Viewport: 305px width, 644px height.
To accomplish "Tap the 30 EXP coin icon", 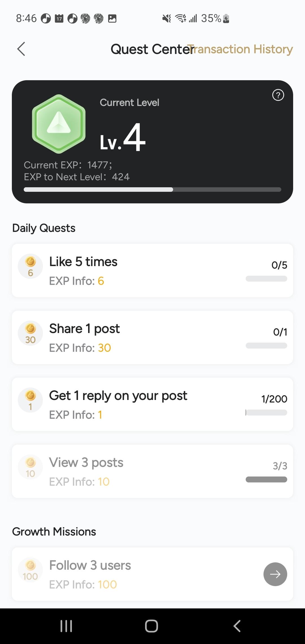I will (30, 333).
